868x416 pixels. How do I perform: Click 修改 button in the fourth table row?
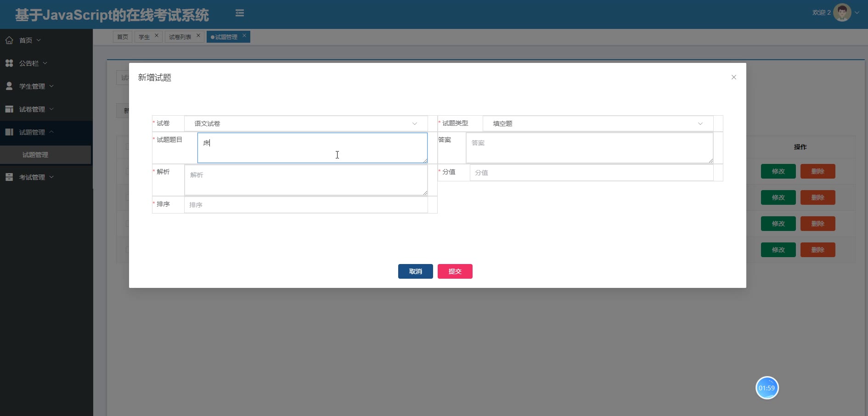778,250
